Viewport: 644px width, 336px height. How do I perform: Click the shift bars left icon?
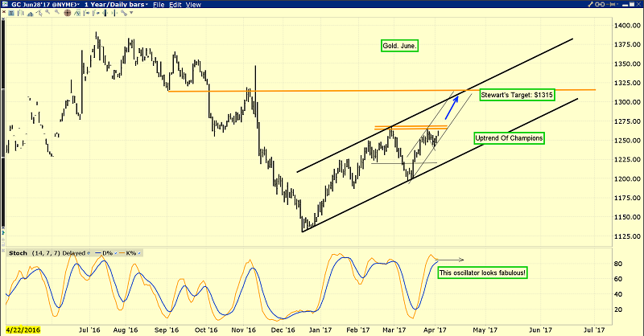pyautogui.click(x=87, y=13)
